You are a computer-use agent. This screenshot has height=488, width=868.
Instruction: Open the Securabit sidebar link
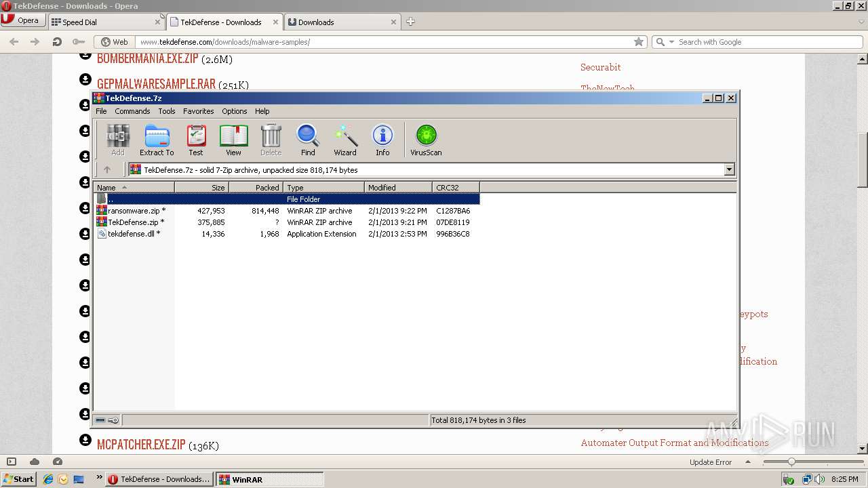pyautogui.click(x=600, y=67)
